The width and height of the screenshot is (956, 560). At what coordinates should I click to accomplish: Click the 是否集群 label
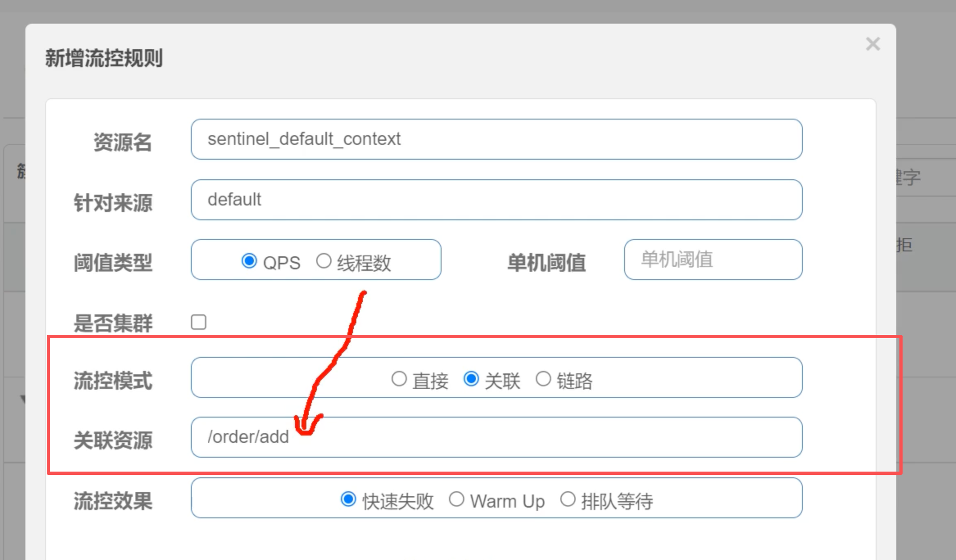pyautogui.click(x=113, y=323)
